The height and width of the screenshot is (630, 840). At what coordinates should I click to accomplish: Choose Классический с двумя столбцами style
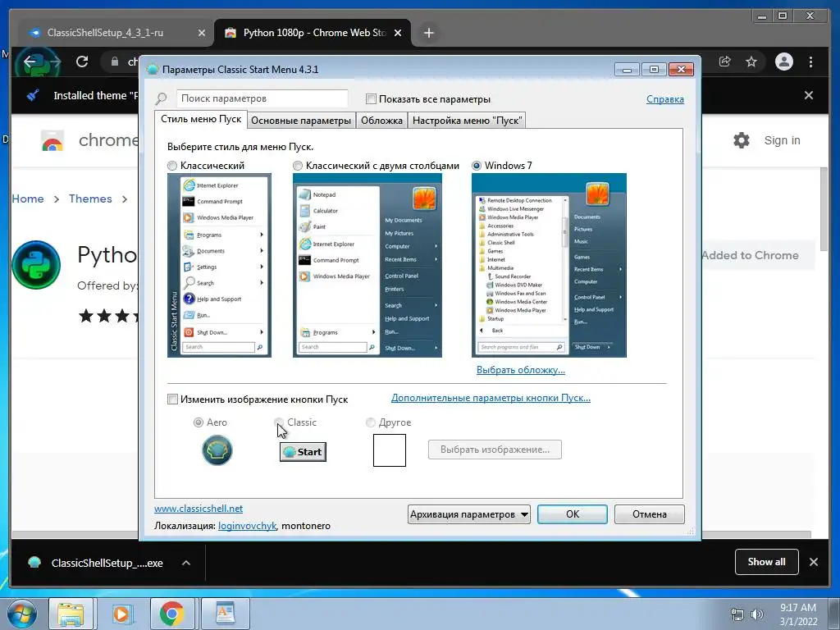point(297,166)
